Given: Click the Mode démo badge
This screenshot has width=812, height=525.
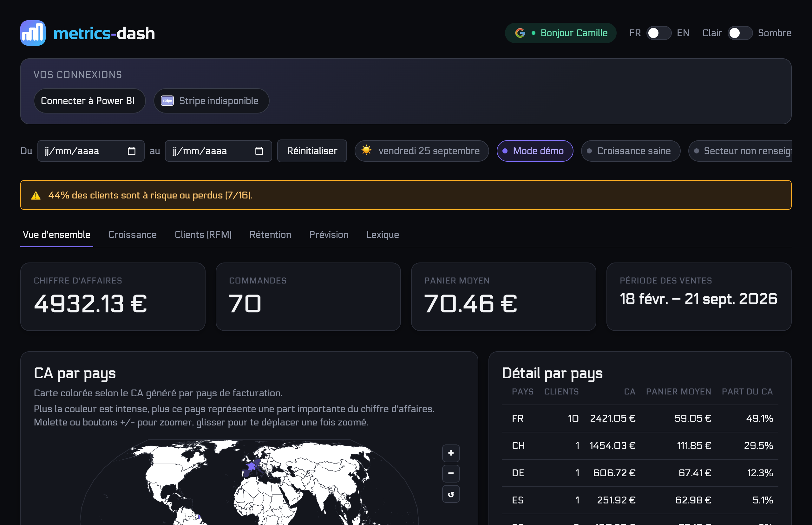Looking at the screenshot, I should (x=535, y=151).
